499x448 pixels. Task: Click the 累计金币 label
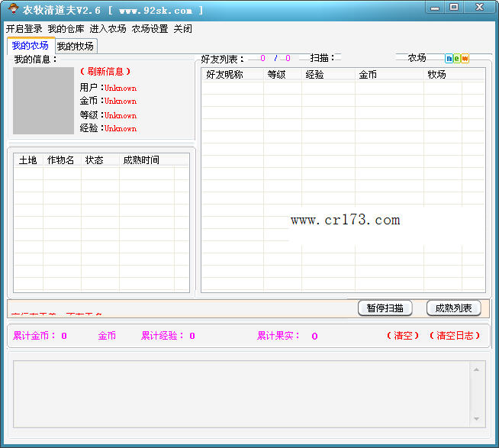34,336
